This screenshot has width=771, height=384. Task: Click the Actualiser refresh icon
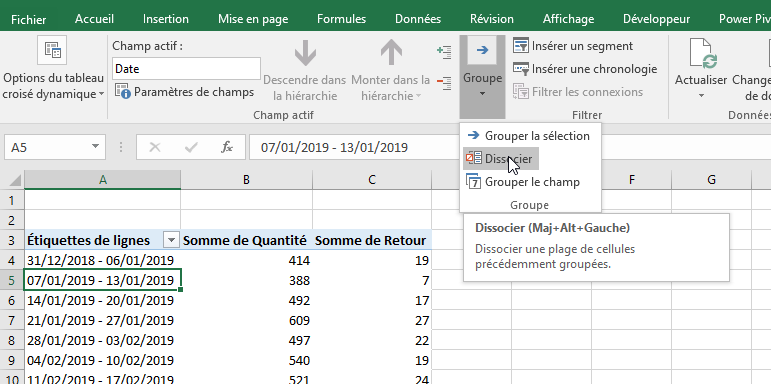point(702,54)
